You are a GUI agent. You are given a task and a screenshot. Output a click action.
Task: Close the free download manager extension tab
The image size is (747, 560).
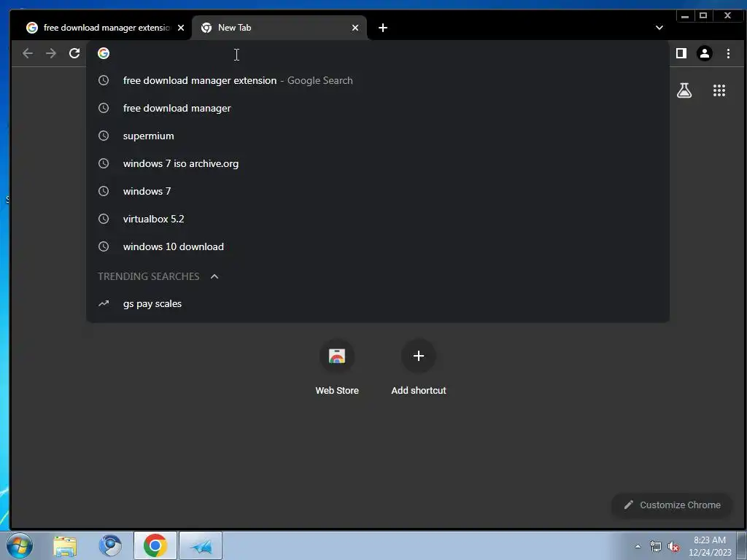coord(181,28)
